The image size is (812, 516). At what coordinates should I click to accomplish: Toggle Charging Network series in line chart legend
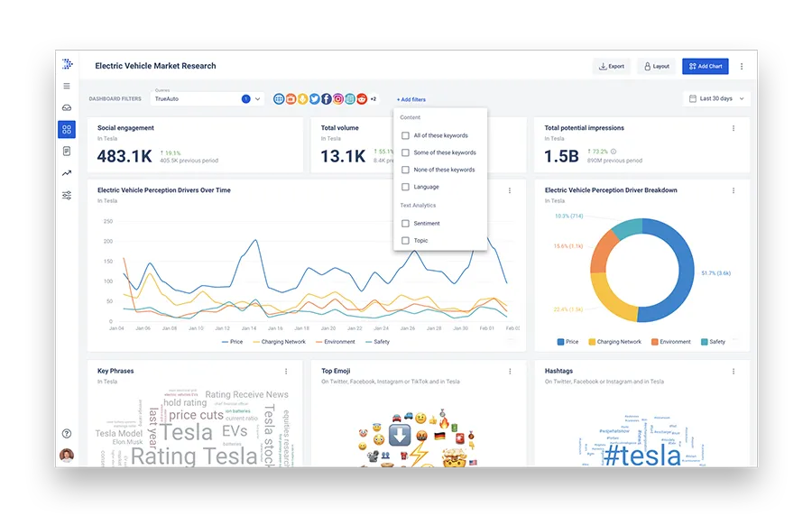point(279,342)
